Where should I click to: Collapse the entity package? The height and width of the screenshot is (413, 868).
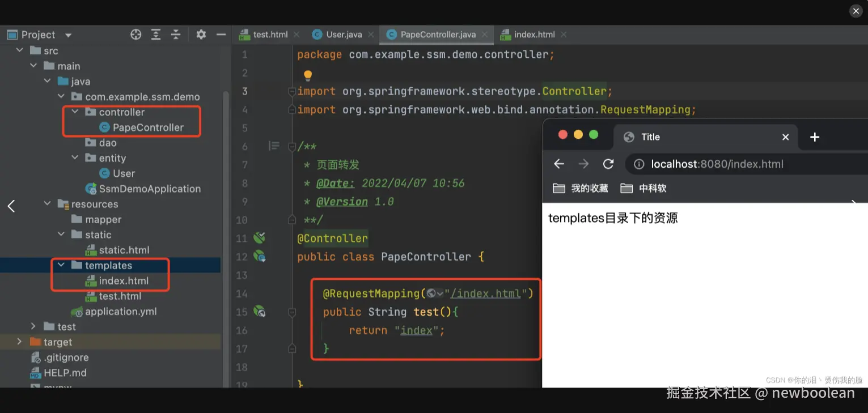[x=75, y=157]
